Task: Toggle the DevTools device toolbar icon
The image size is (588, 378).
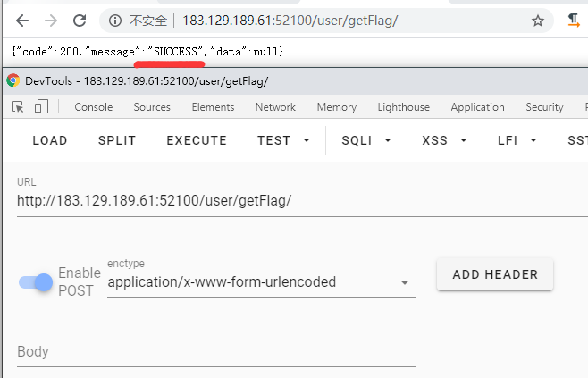Action: (x=41, y=107)
